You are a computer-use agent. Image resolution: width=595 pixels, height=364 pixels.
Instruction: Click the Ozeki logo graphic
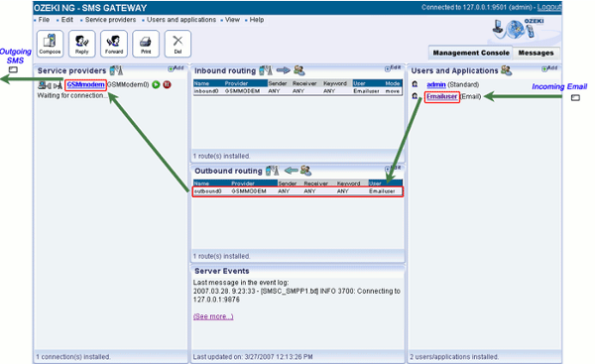pos(519,29)
